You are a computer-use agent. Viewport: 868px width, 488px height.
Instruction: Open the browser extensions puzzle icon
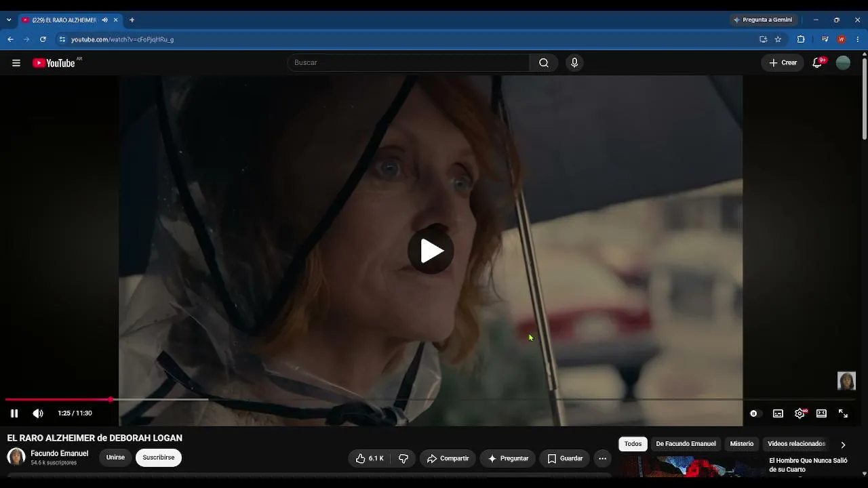tap(801, 39)
